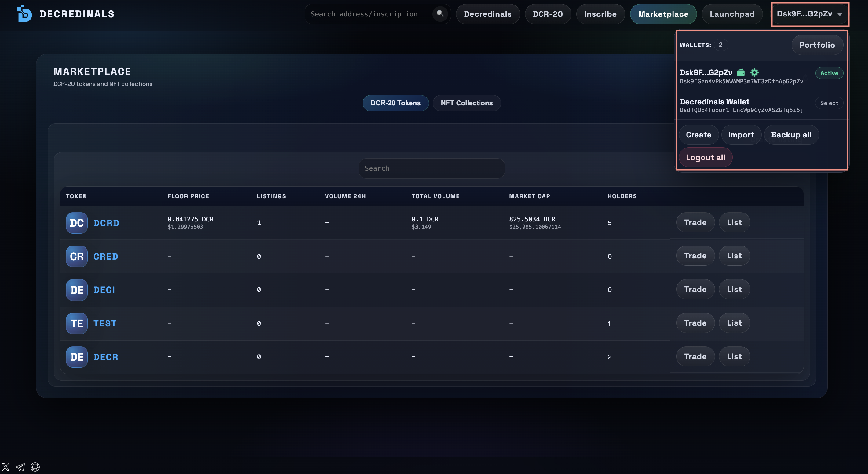Click Trade on the DCRD row

(x=695, y=222)
